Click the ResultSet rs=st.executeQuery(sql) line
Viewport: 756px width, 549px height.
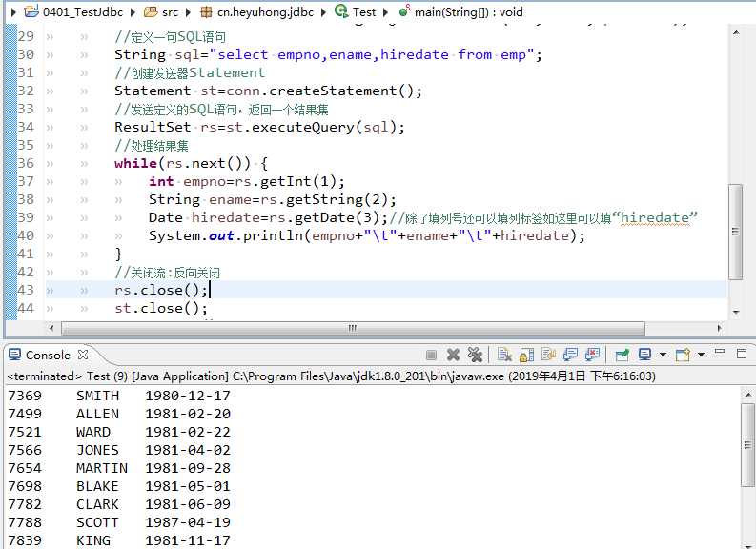[259, 128]
